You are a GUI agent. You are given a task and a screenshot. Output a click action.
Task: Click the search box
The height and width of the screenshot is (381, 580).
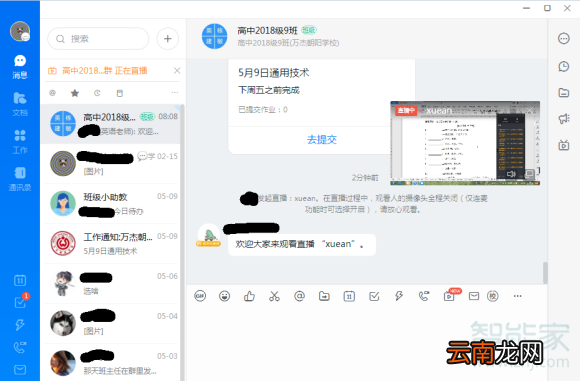click(98, 39)
